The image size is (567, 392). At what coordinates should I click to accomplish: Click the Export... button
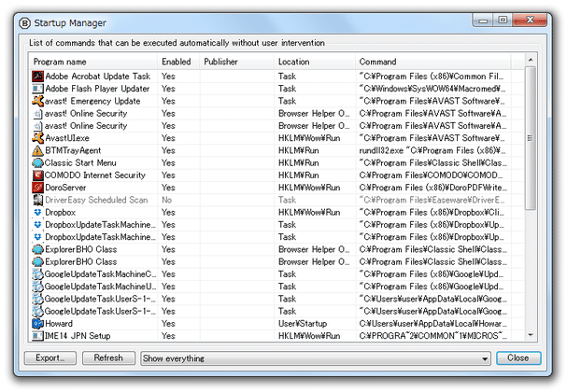[50, 358]
